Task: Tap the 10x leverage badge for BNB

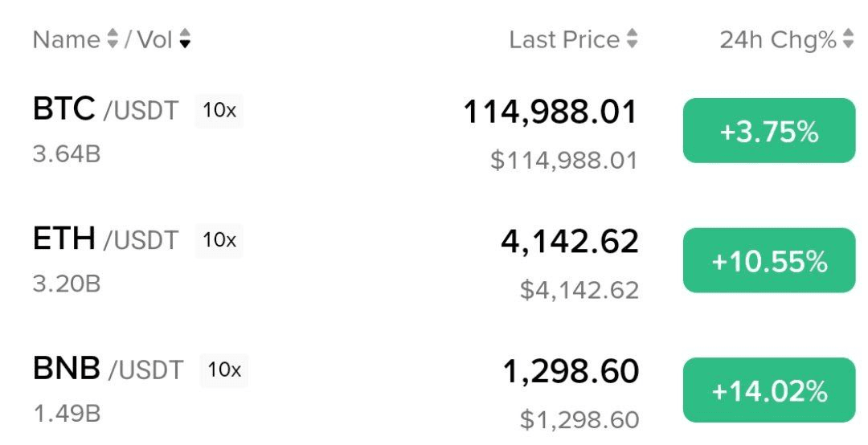Action: (x=223, y=369)
